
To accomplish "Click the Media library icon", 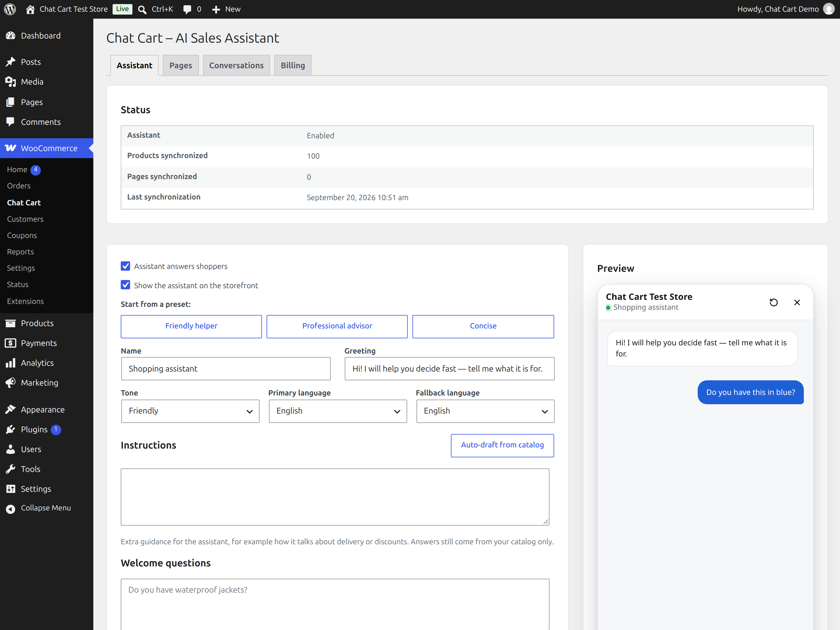I will click(x=10, y=82).
